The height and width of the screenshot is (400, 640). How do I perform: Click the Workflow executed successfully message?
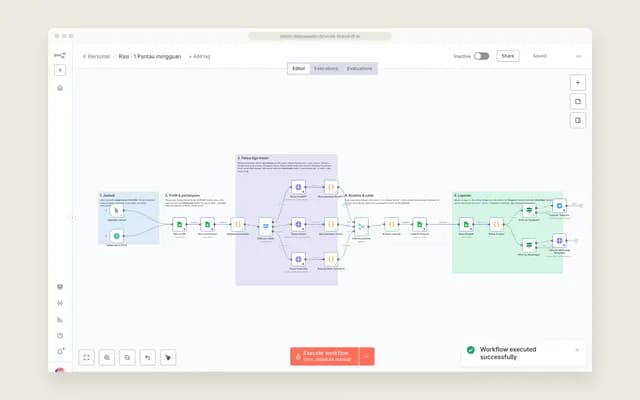coord(508,353)
